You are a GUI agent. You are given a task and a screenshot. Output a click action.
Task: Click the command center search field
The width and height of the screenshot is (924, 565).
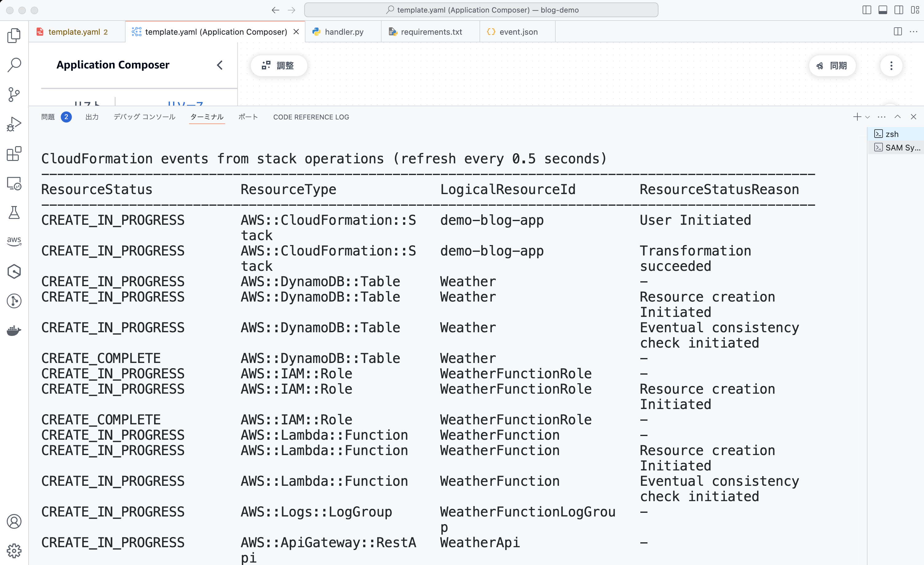pyautogui.click(x=481, y=10)
